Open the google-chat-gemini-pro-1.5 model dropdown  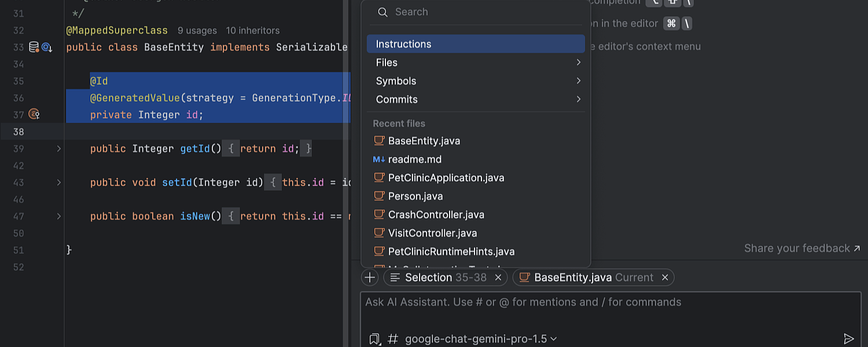[480, 339]
